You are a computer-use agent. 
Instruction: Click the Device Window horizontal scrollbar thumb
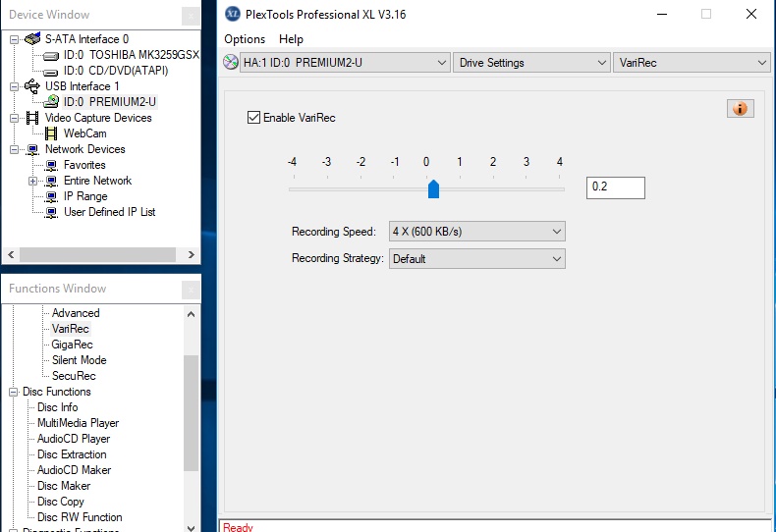(x=97, y=254)
